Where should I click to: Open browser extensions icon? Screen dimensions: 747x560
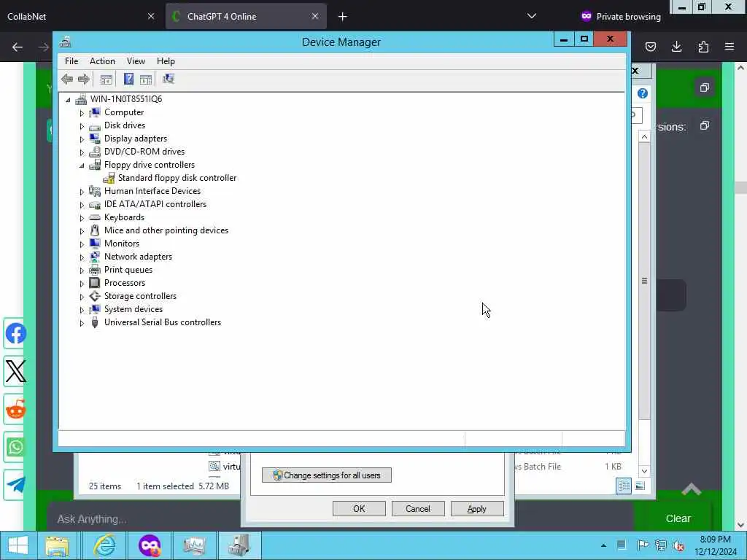tap(703, 47)
